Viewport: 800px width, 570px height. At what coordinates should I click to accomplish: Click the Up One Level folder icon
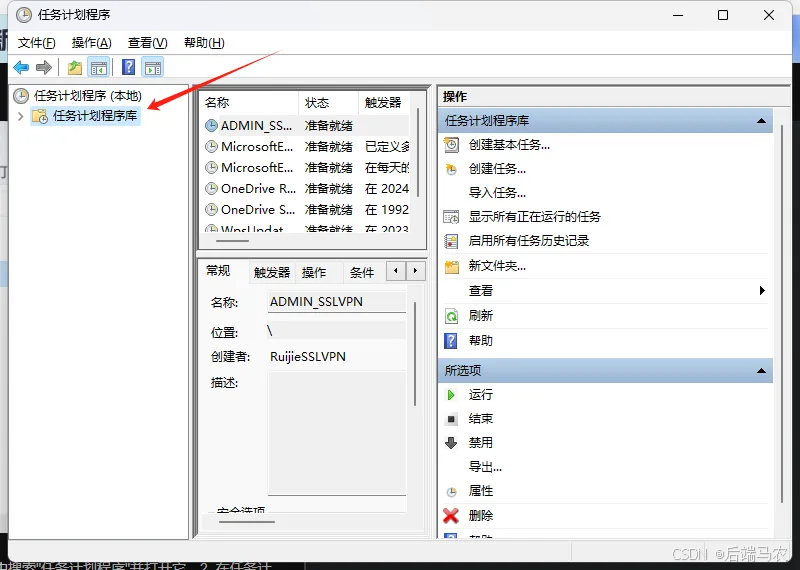coord(75,67)
